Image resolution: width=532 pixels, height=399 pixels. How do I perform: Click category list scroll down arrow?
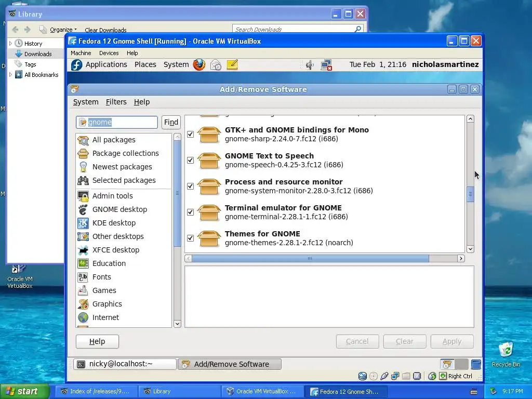click(177, 324)
